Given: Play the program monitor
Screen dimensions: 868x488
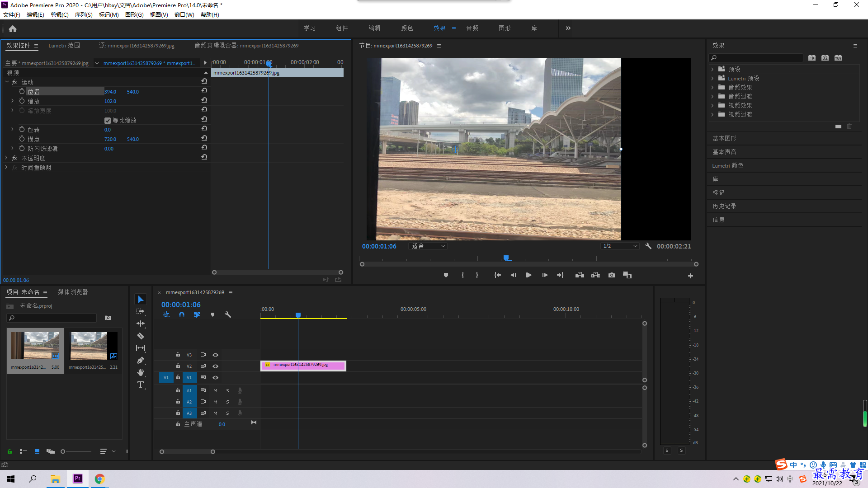Looking at the screenshot, I should coord(528,275).
